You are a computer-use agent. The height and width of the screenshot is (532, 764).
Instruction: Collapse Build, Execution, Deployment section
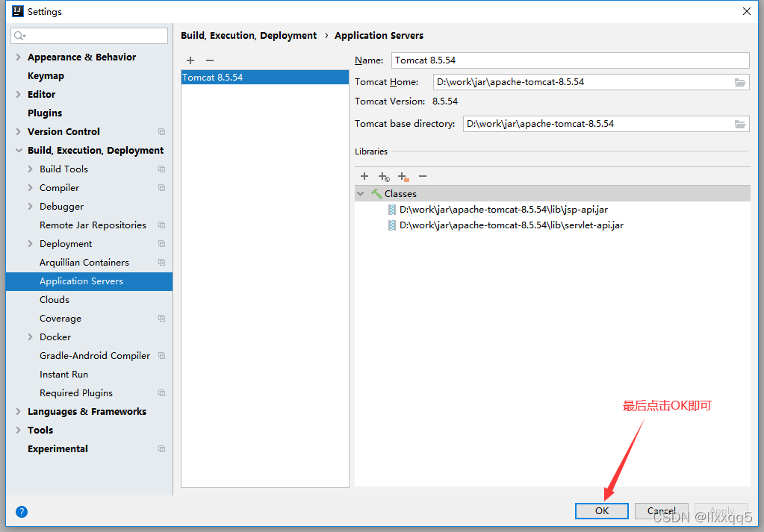coord(19,151)
